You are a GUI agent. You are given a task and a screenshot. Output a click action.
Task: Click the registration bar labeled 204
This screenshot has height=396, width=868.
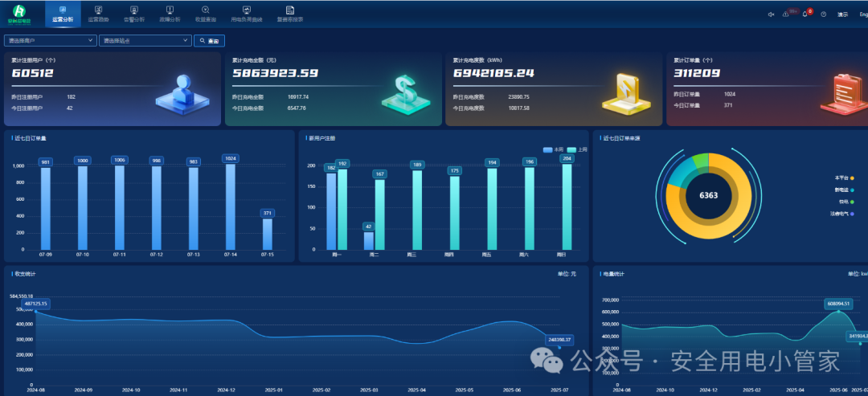567,207
